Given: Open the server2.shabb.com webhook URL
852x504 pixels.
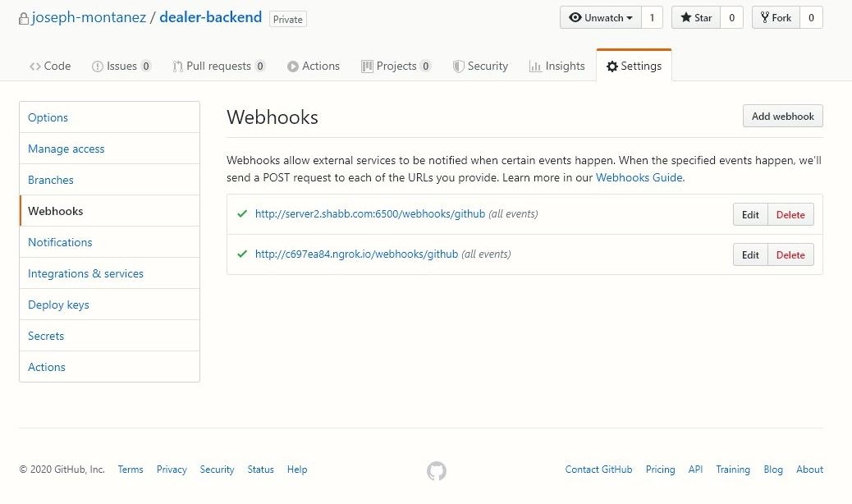Looking at the screenshot, I should coord(370,214).
